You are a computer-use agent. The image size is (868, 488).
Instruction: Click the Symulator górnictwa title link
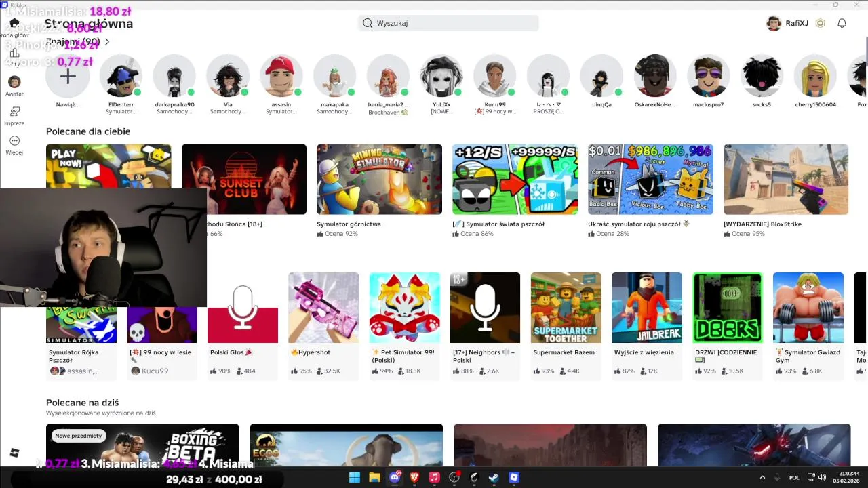pos(349,224)
